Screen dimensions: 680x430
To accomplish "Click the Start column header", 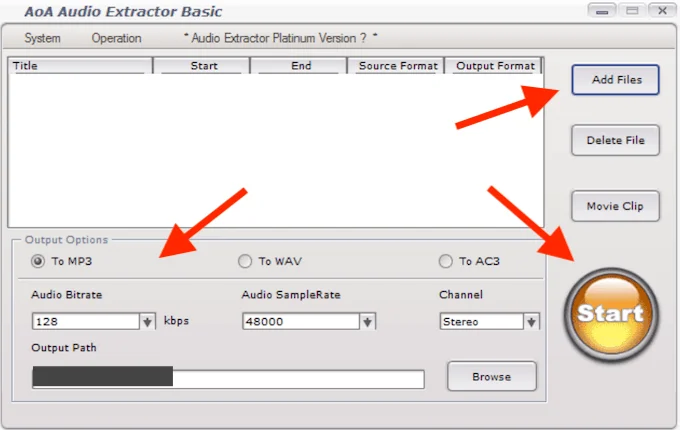I will pos(202,66).
